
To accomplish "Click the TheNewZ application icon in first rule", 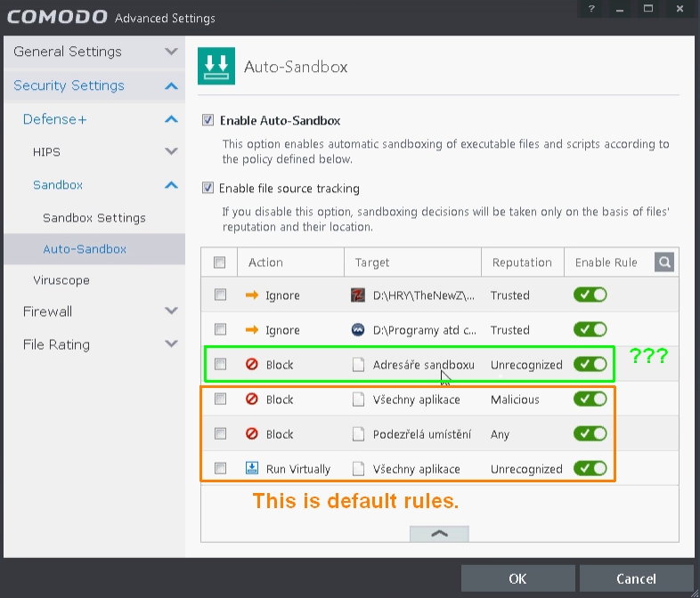I will tap(358, 295).
